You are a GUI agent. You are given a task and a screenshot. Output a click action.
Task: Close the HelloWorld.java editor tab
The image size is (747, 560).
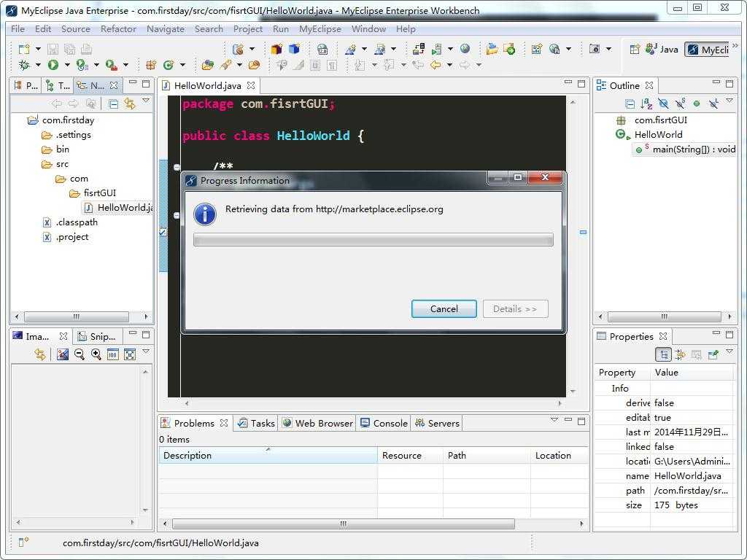click(x=251, y=86)
